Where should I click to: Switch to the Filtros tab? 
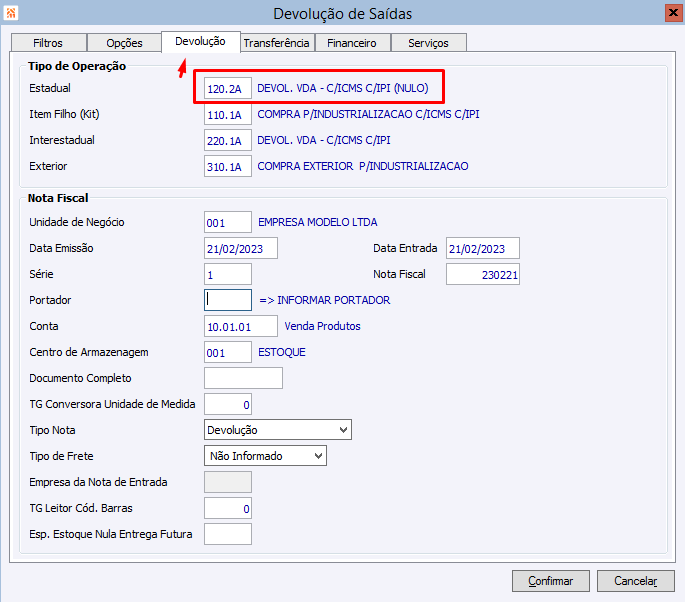click(x=48, y=43)
